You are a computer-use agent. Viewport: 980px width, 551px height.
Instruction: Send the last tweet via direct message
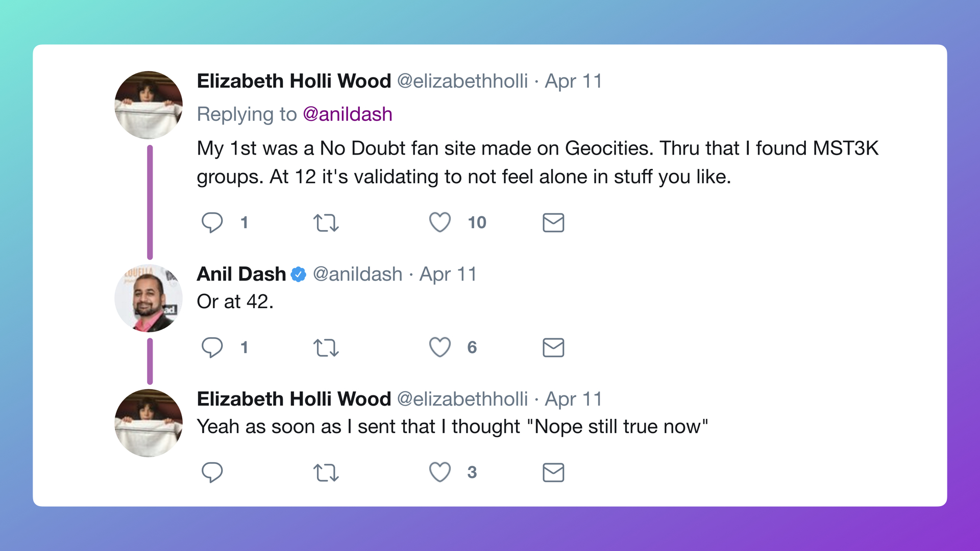pos(553,473)
